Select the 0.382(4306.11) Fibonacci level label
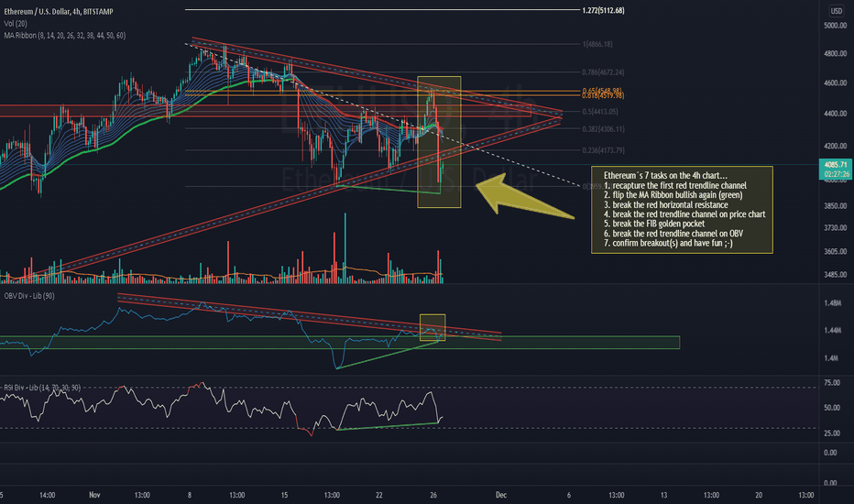Screen dimensions: 854x504 [x=603, y=129]
